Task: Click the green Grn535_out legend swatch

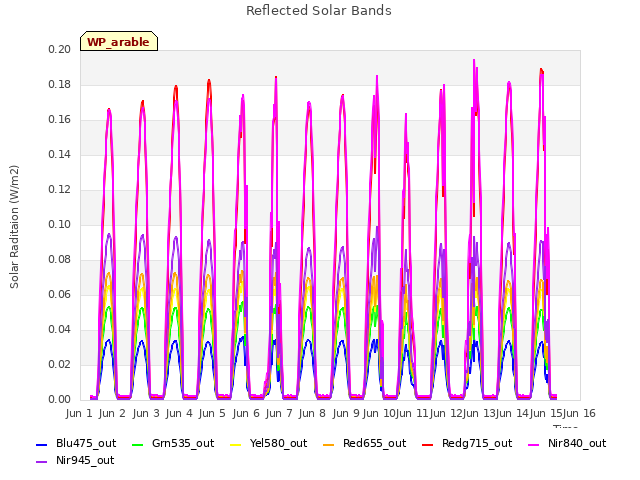Action: 138,444
